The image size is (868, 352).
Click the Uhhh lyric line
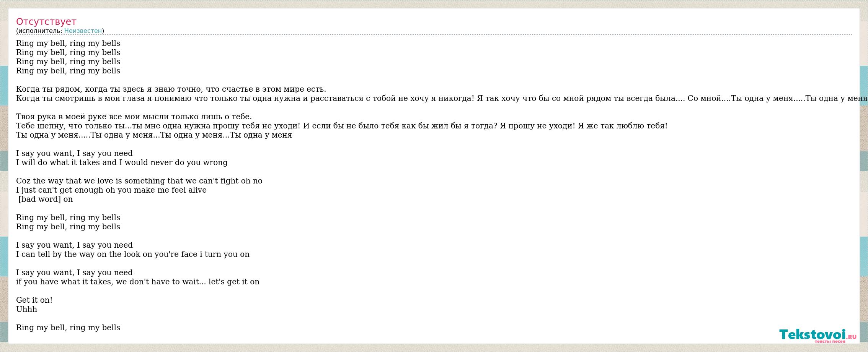coord(27,309)
